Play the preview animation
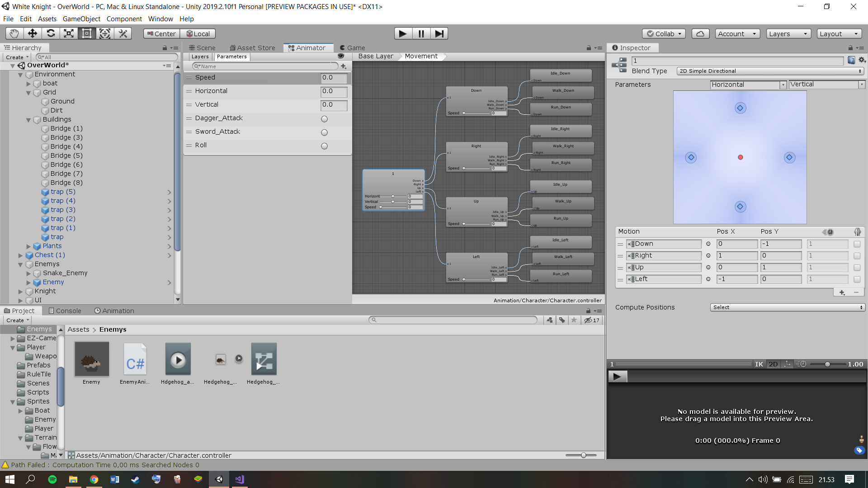The image size is (868, 488). click(618, 376)
